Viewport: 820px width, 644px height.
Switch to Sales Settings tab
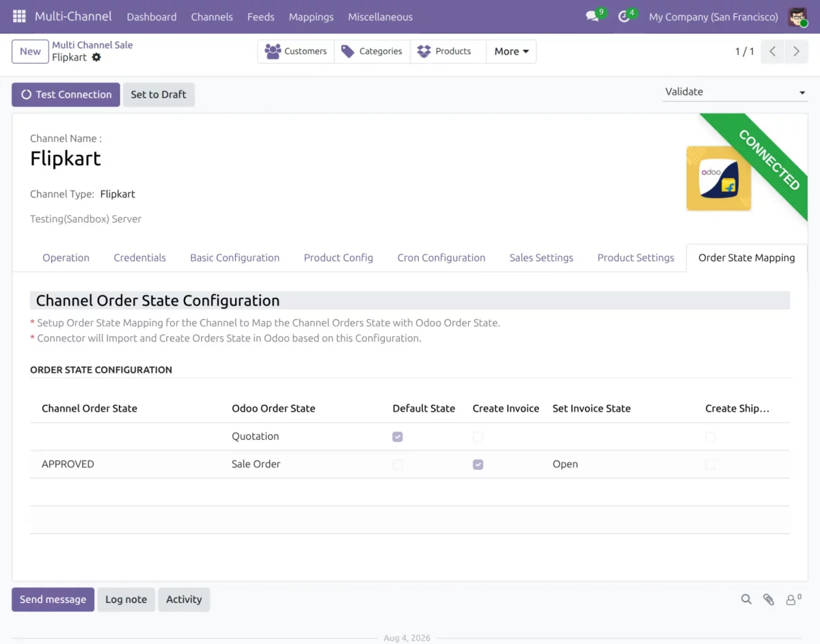pyautogui.click(x=541, y=257)
